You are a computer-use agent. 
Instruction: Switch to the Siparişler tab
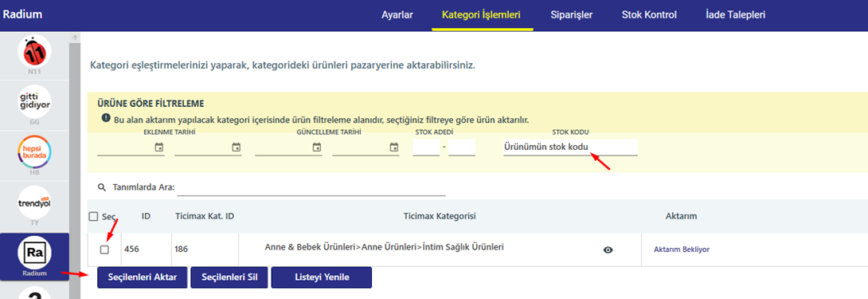tap(572, 15)
